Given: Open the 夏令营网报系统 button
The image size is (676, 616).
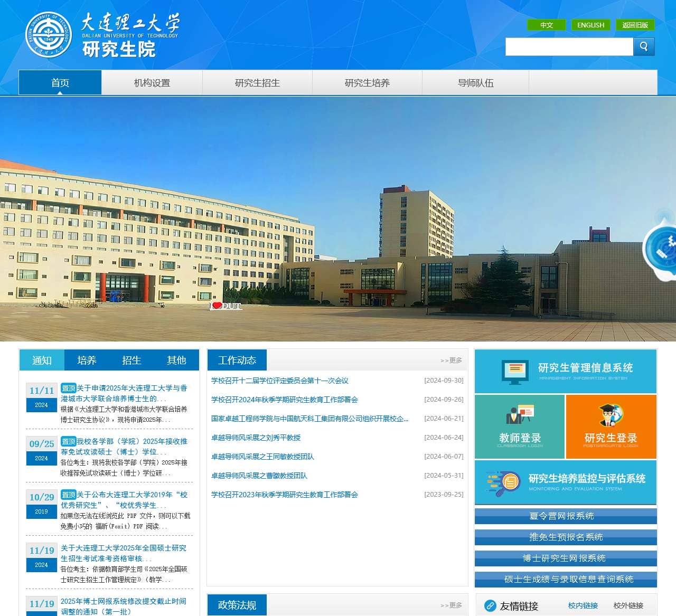Looking at the screenshot, I should coord(566,516).
